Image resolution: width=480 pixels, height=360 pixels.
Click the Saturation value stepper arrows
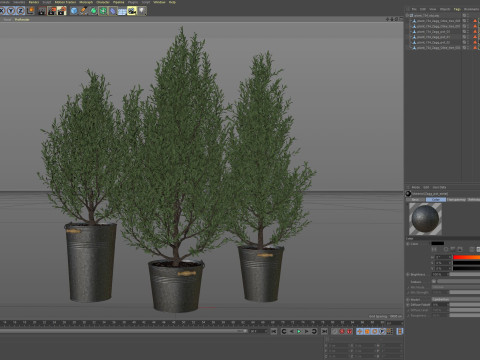pyautogui.click(x=450, y=263)
